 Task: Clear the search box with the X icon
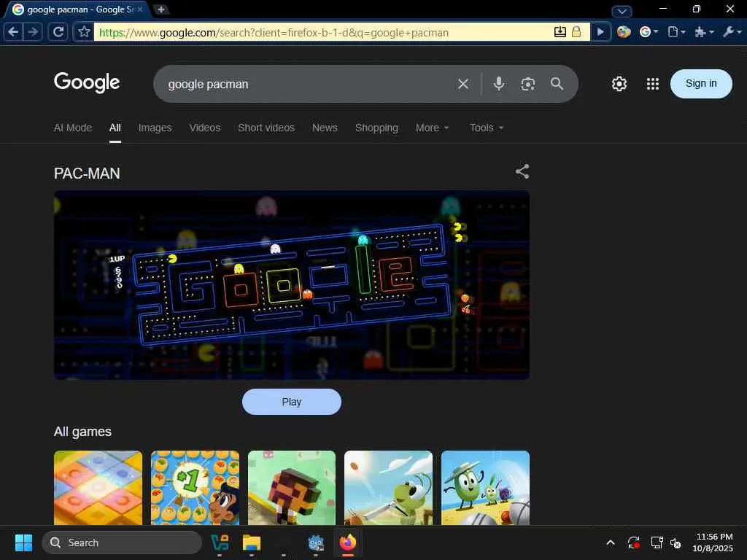[463, 85]
